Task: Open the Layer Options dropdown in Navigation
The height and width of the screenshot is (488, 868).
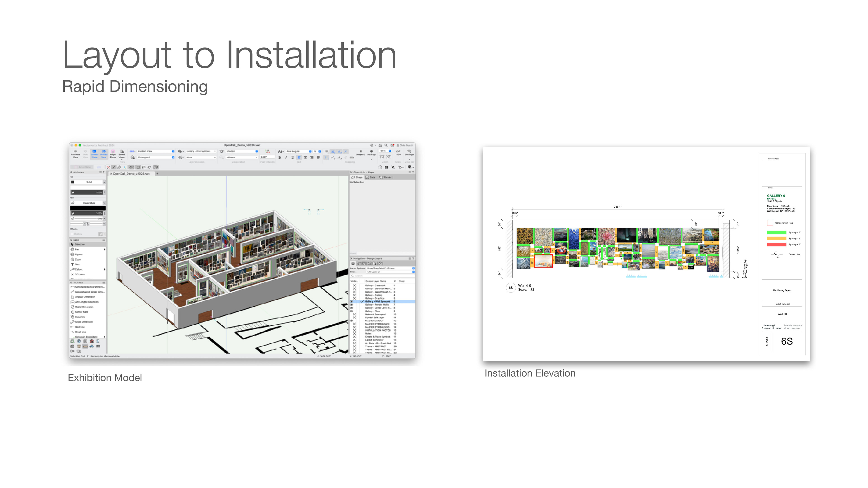Action: pyautogui.click(x=390, y=268)
